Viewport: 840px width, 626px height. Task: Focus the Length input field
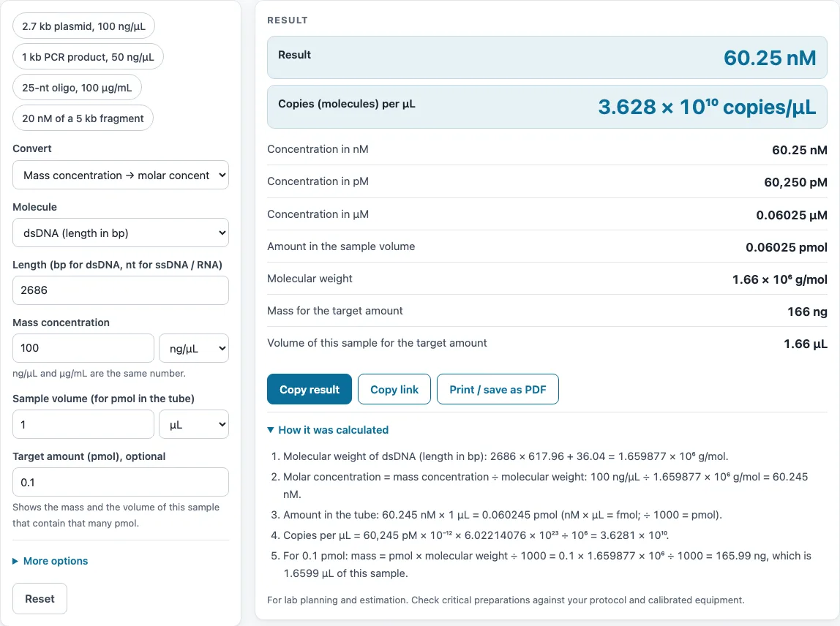121,290
